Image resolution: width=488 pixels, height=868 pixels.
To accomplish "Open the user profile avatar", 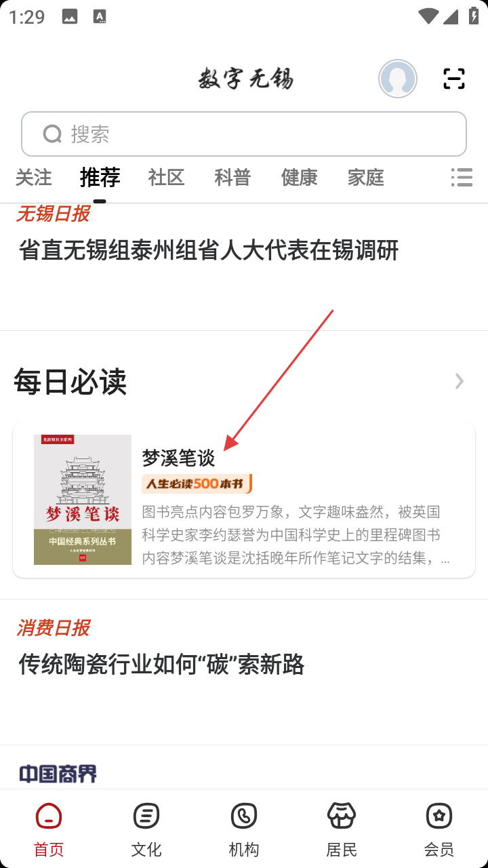I will tap(398, 79).
